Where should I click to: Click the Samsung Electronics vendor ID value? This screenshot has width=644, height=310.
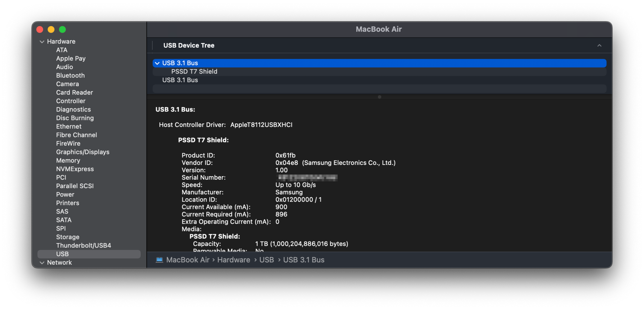336,163
